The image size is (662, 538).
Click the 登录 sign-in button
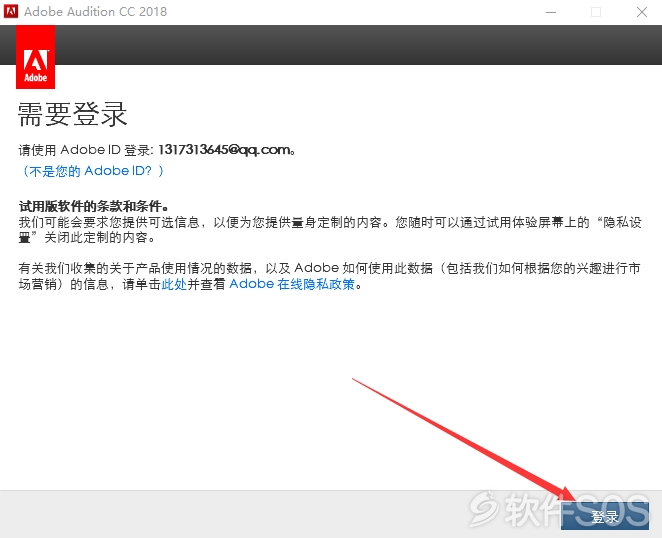605,516
